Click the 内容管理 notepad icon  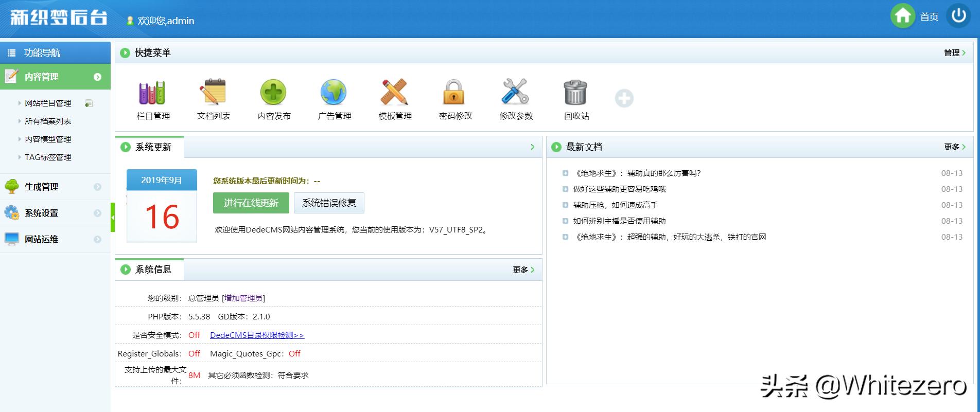tap(11, 76)
